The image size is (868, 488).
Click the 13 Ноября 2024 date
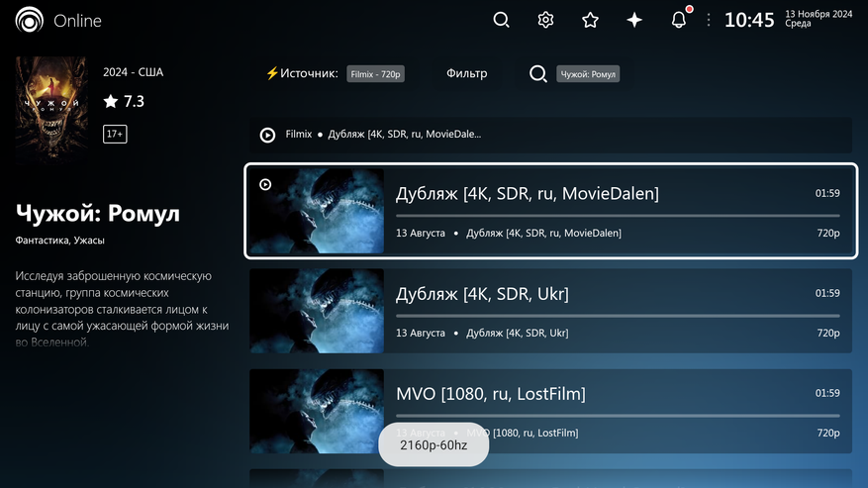click(819, 15)
